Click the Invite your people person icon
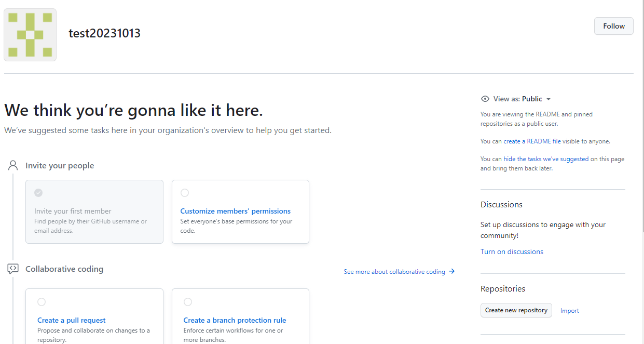This screenshot has width=644, height=344. click(x=13, y=165)
